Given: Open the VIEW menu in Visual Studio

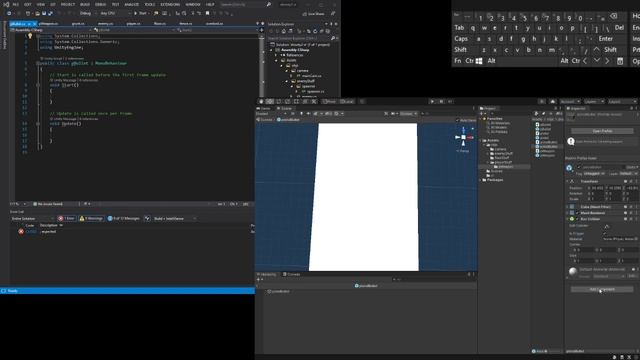Looking at the screenshot, I should tap(41, 4).
